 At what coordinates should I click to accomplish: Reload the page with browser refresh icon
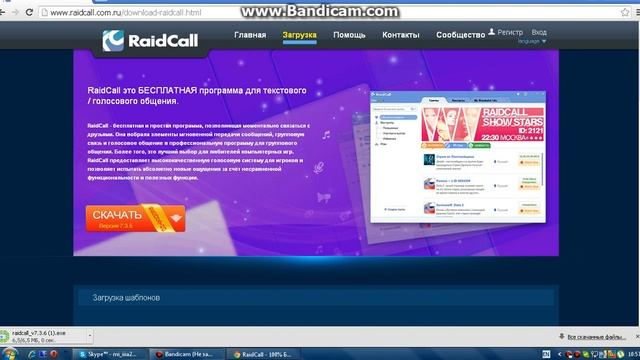coord(29,12)
